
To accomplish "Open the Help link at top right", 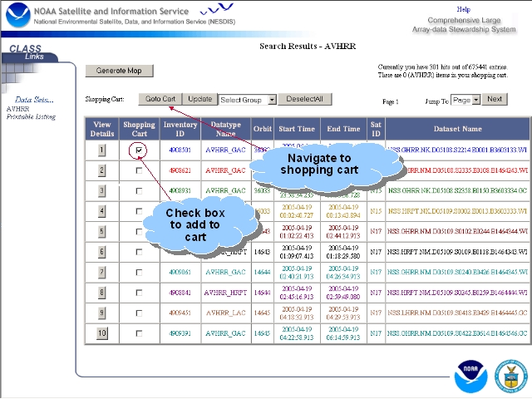I will (464, 9).
